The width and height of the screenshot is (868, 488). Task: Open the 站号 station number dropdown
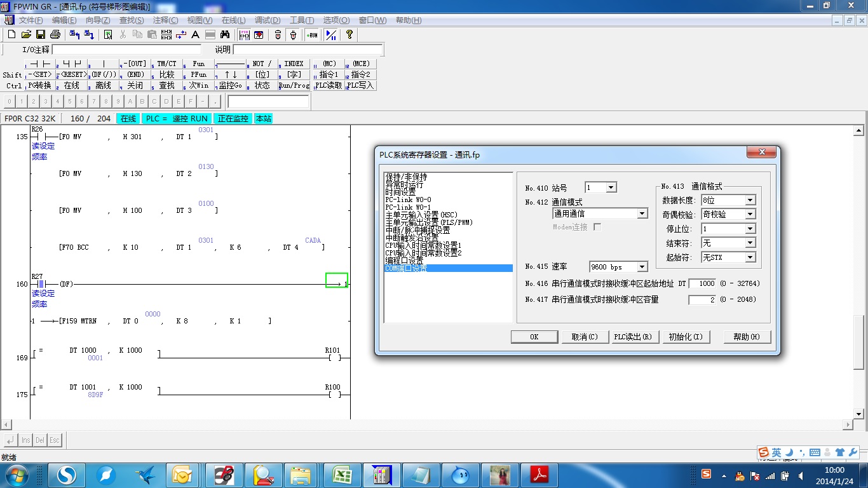(x=611, y=187)
